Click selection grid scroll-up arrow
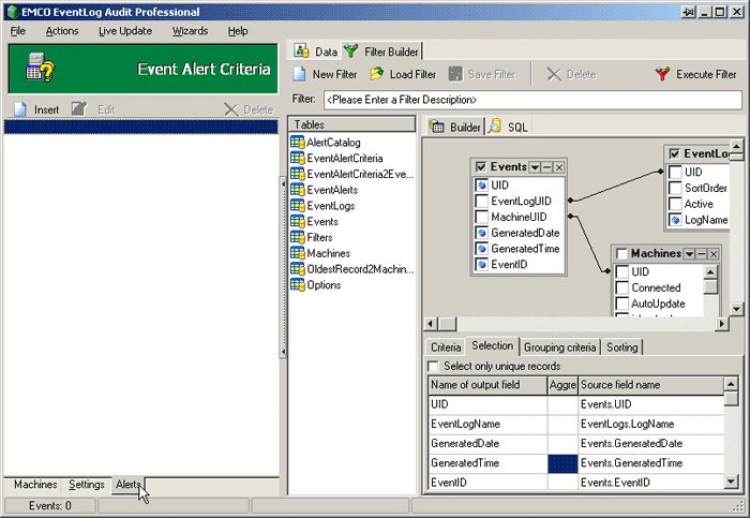Screen dimensions: 750x518 (731, 384)
